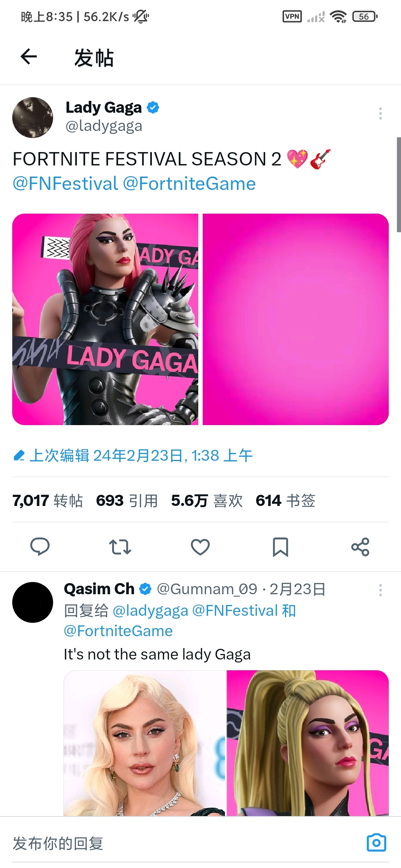View the 5.6万 likes list
This screenshot has height=868, width=401.
pyautogui.click(x=207, y=500)
